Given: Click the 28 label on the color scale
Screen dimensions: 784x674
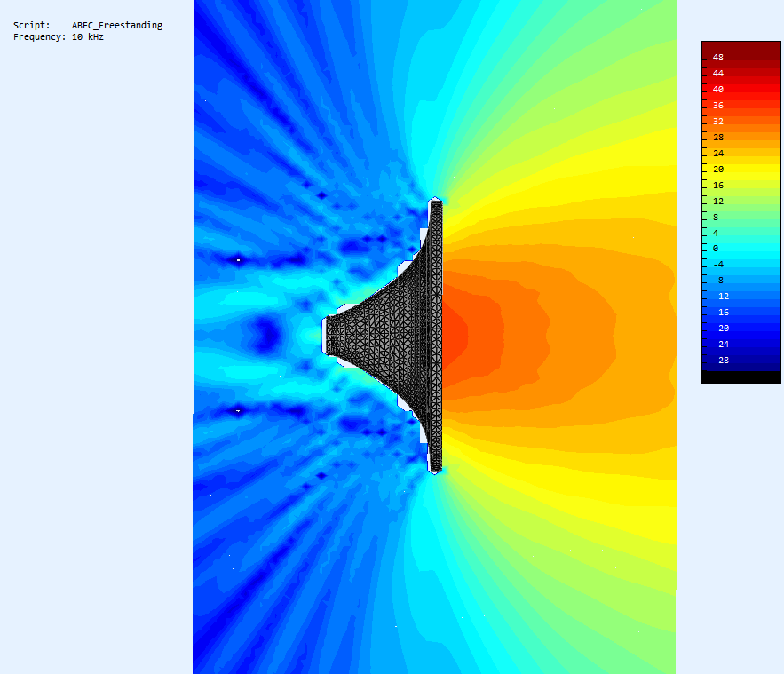Looking at the screenshot, I should (x=718, y=138).
